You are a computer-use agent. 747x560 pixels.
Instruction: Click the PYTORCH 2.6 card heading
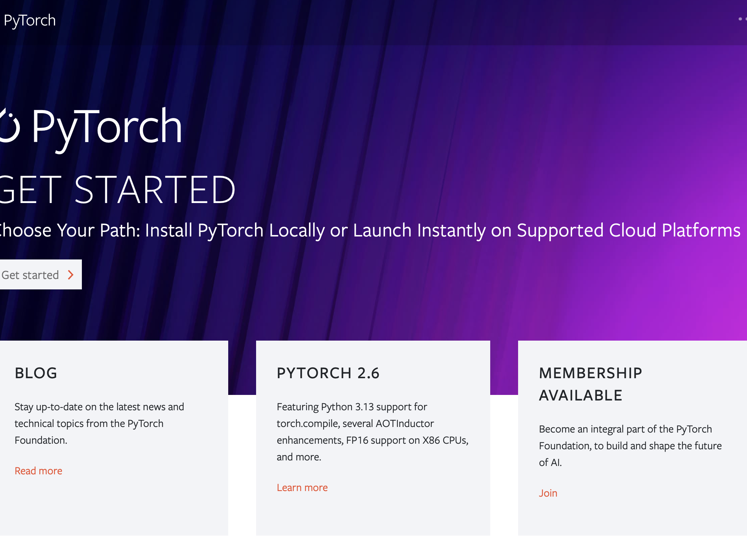tap(328, 373)
